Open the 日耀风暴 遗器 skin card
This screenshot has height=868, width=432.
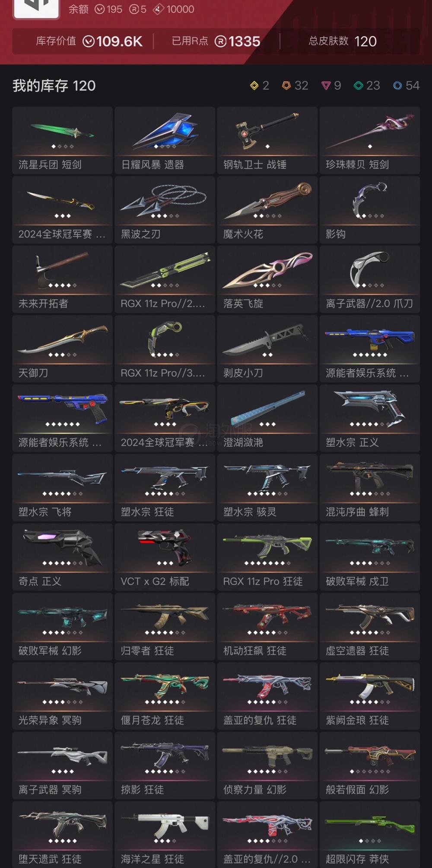165,141
